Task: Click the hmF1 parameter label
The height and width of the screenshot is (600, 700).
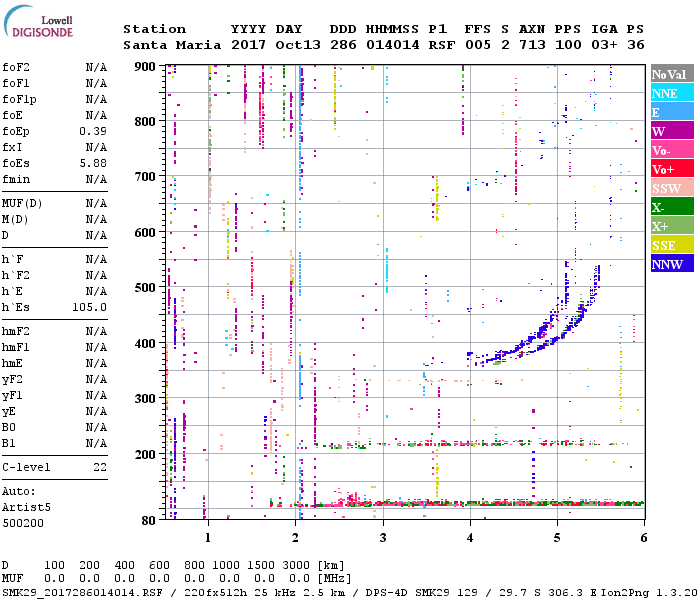Action: [16, 348]
